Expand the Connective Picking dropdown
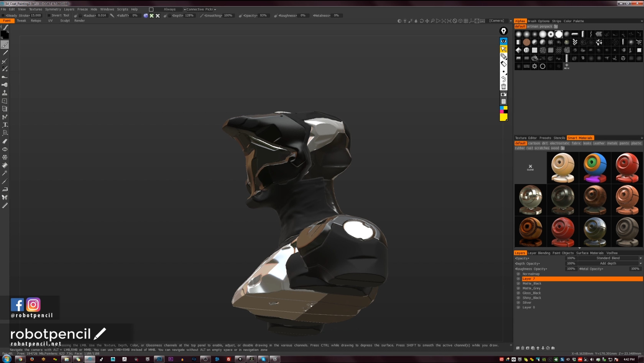 pos(201,9)
